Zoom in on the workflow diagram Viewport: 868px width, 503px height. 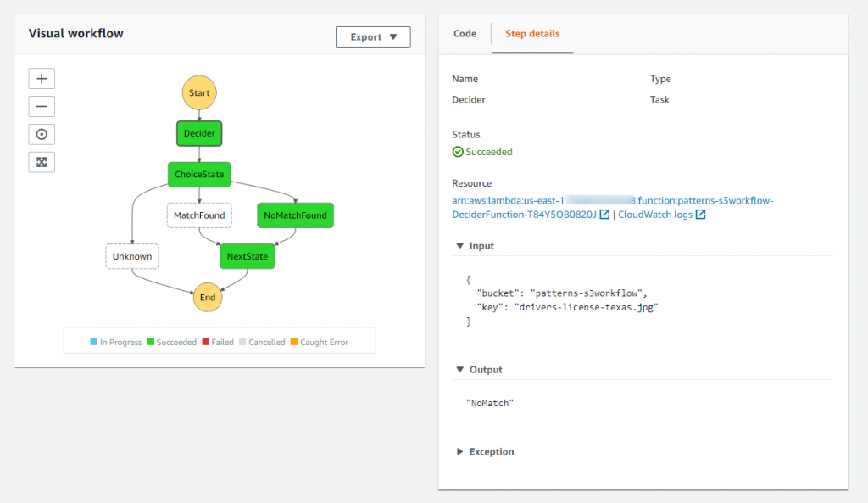41,78
